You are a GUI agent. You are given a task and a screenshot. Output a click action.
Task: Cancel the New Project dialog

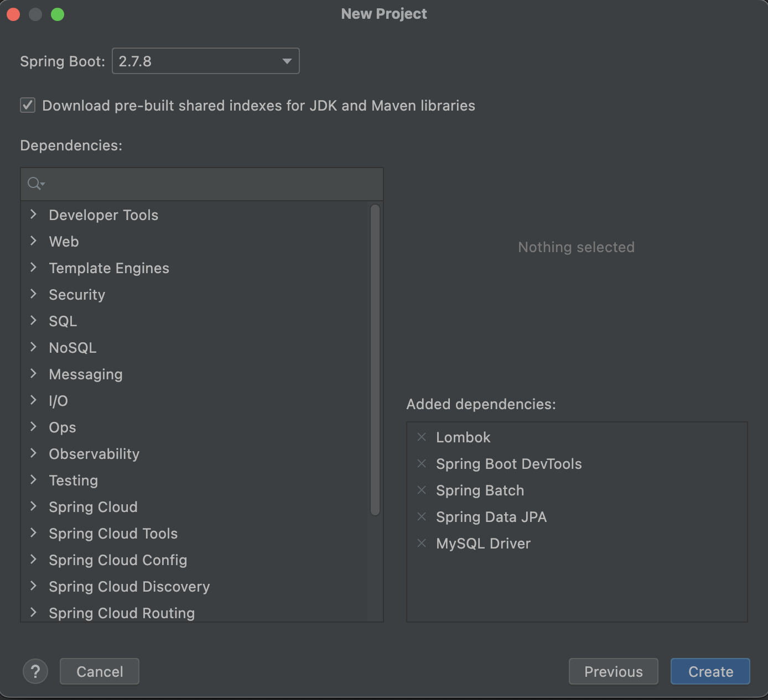(x=100, y=671)
